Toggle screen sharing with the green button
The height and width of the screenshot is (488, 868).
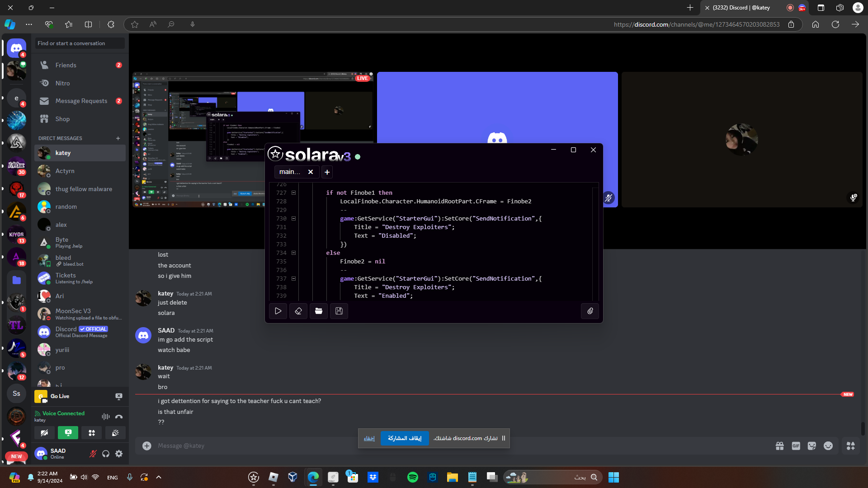(x=68, y=433)
